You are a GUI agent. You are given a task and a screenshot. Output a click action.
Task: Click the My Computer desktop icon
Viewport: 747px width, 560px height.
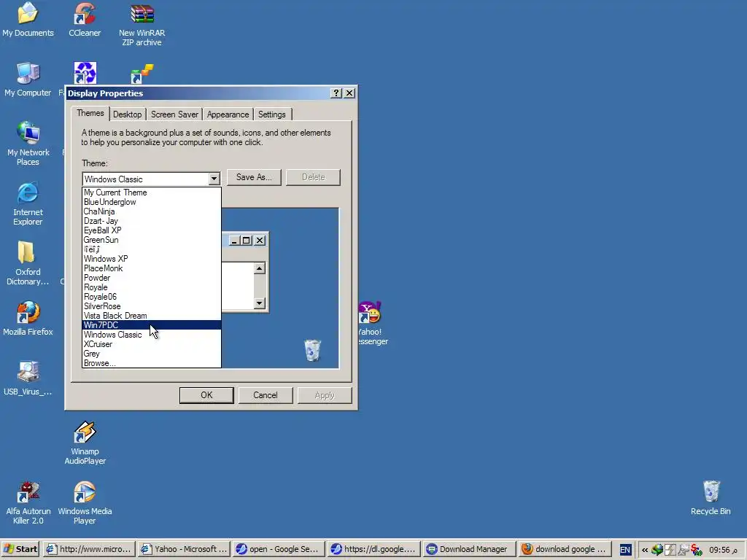point(28,80)
